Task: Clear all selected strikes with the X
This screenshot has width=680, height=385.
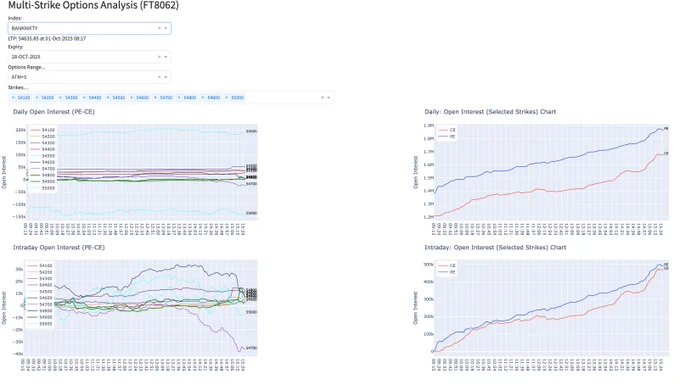Action: point(322,98)
